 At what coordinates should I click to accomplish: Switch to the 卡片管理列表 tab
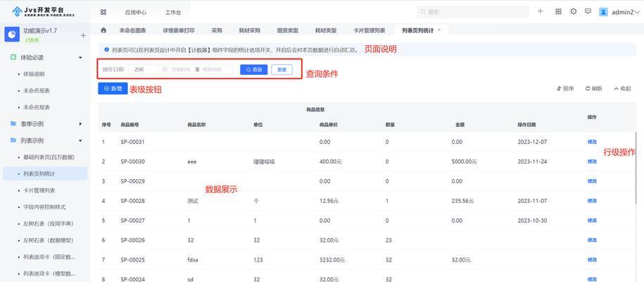369,30
